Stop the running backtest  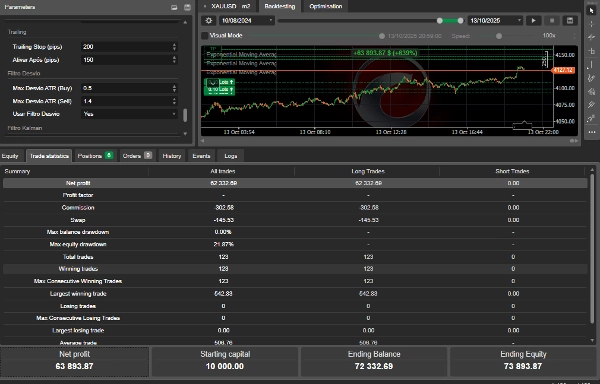point(552,21)
